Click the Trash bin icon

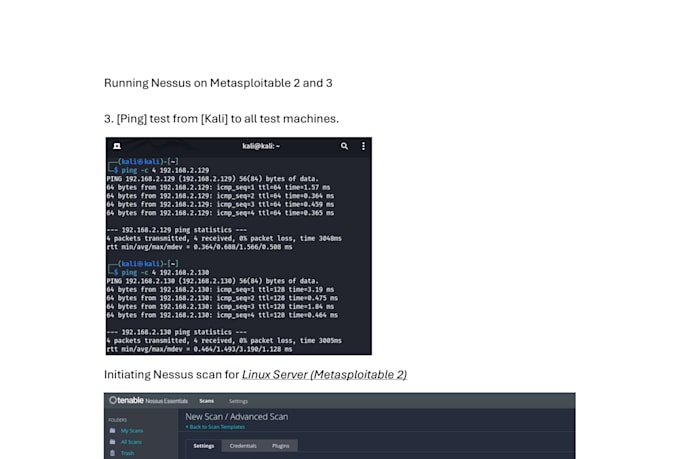point(113,453)
